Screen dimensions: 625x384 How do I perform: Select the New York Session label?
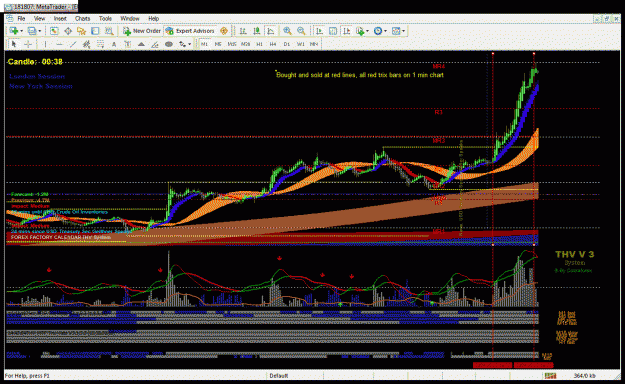[x=41, y=86]
